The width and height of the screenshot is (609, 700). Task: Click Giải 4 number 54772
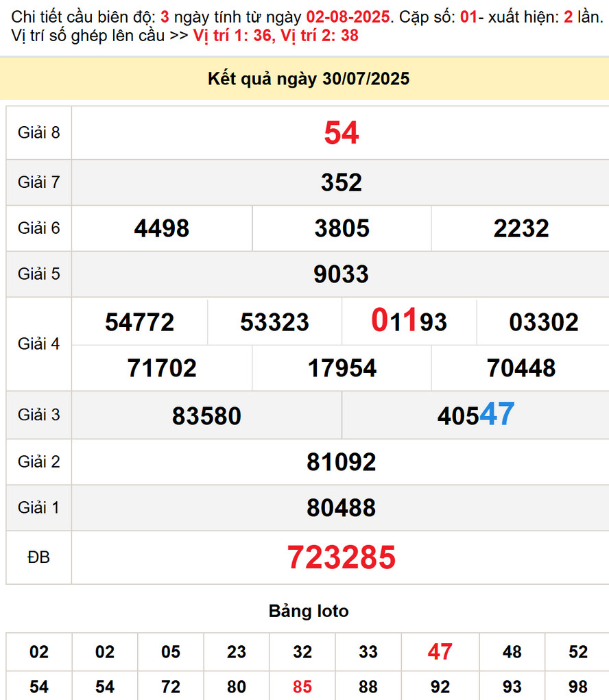(140, 322)
